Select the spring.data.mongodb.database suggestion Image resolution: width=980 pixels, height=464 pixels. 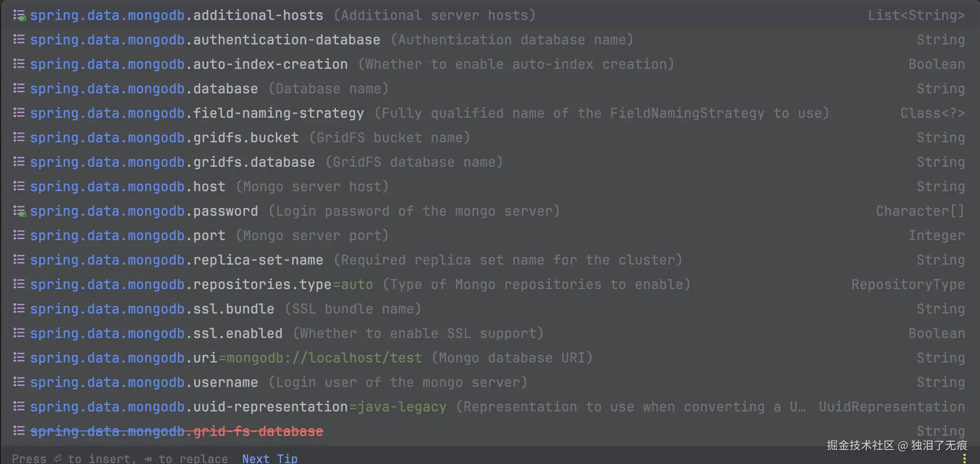(x=144, y=89)
